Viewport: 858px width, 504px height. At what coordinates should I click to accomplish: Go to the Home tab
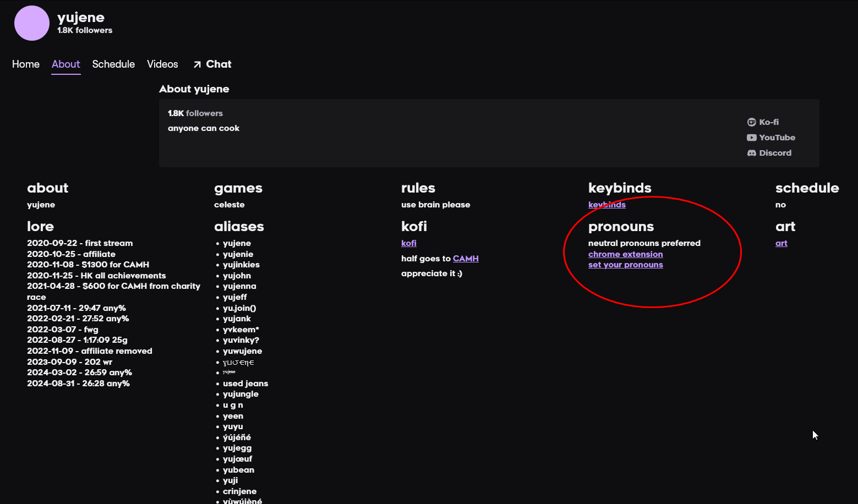pos(26,64)
